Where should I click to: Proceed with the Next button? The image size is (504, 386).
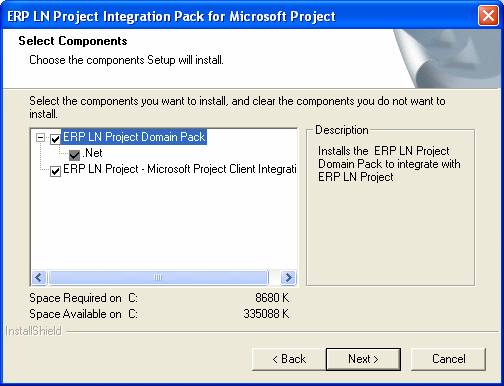pos(363,359)
